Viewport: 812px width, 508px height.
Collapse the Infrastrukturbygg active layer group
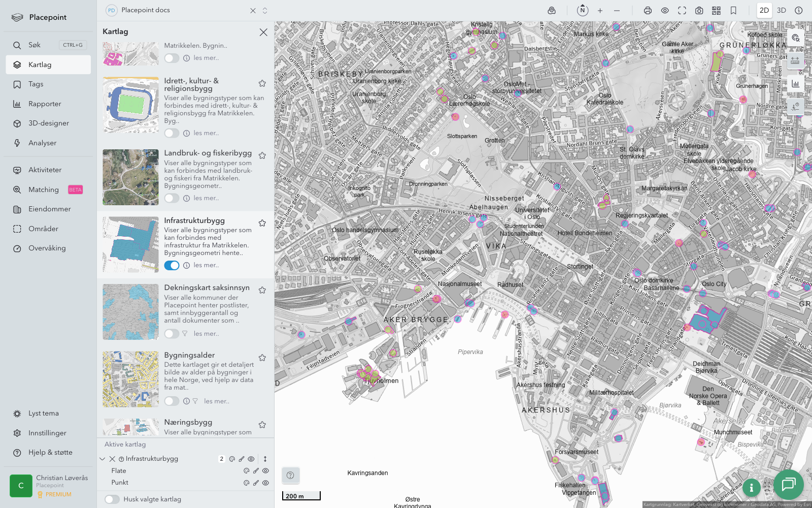point(103,459)
